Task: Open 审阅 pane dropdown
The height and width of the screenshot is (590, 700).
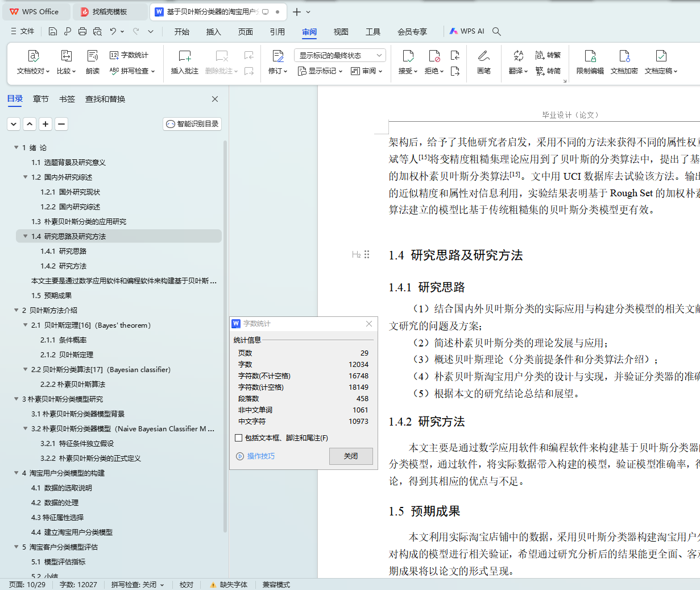Action: [x=367, y=71]
